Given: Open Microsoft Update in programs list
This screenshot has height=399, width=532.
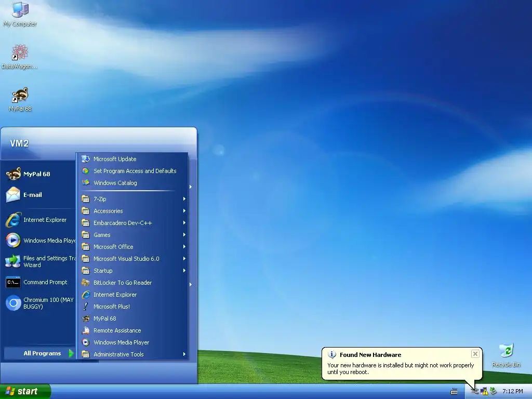Looking at the screenshot, I should coord(132,159).
